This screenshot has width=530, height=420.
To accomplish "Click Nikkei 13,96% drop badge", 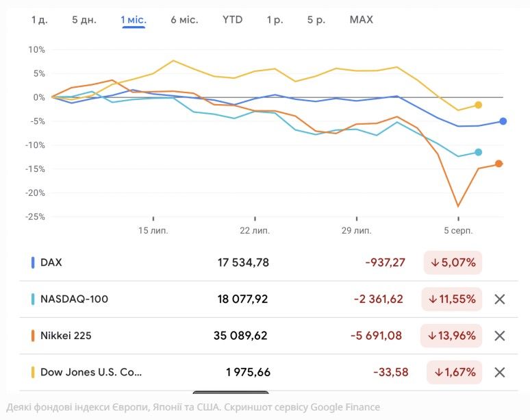I will pos(453,336).
